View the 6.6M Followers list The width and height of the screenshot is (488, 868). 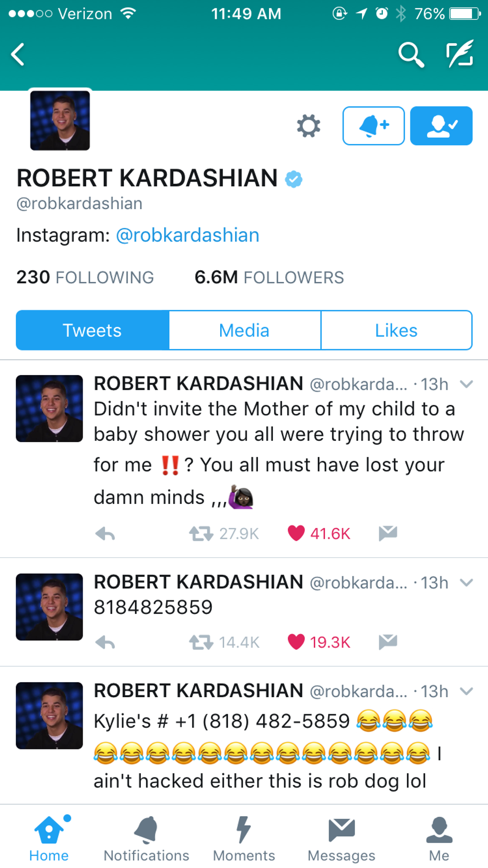(x=269, y=277)
